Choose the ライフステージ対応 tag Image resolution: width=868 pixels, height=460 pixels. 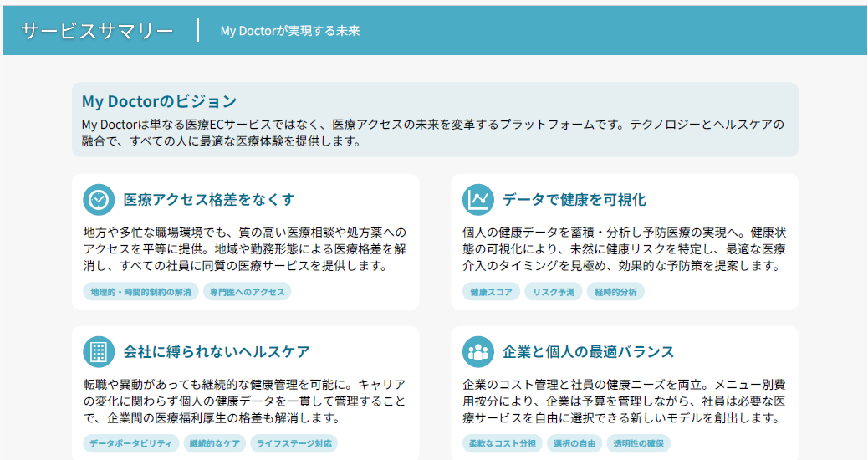coord(294,443)
